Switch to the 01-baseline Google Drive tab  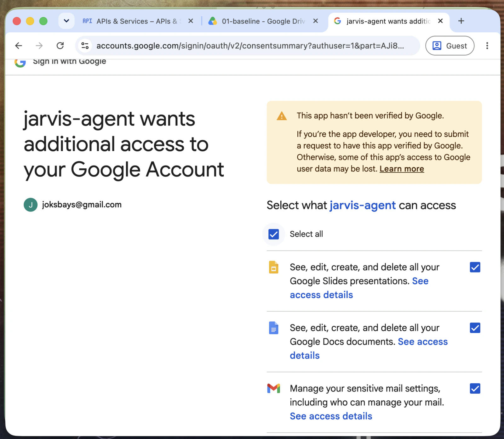(x=264, y=21)
